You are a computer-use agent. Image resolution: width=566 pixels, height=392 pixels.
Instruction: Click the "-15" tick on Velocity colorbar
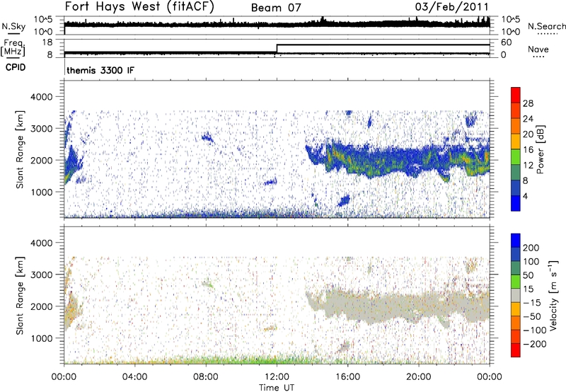click(x=532, y=303)
